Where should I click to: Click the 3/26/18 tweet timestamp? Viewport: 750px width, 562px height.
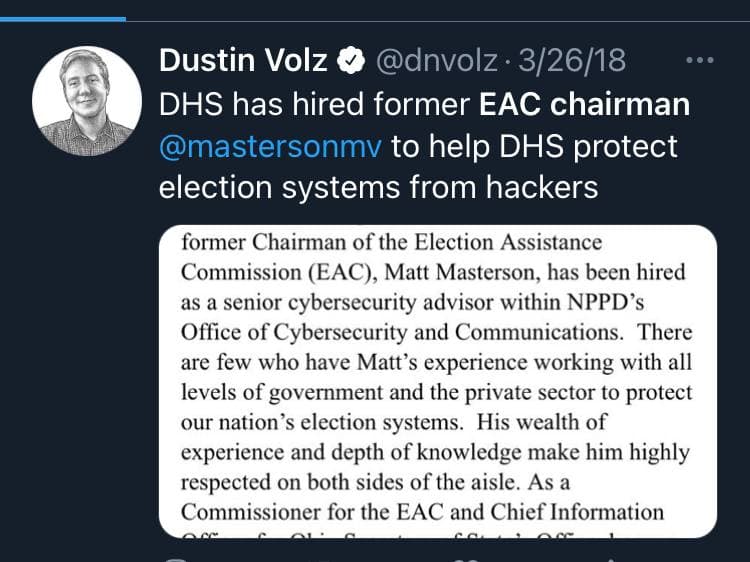(x=569, y=61)
